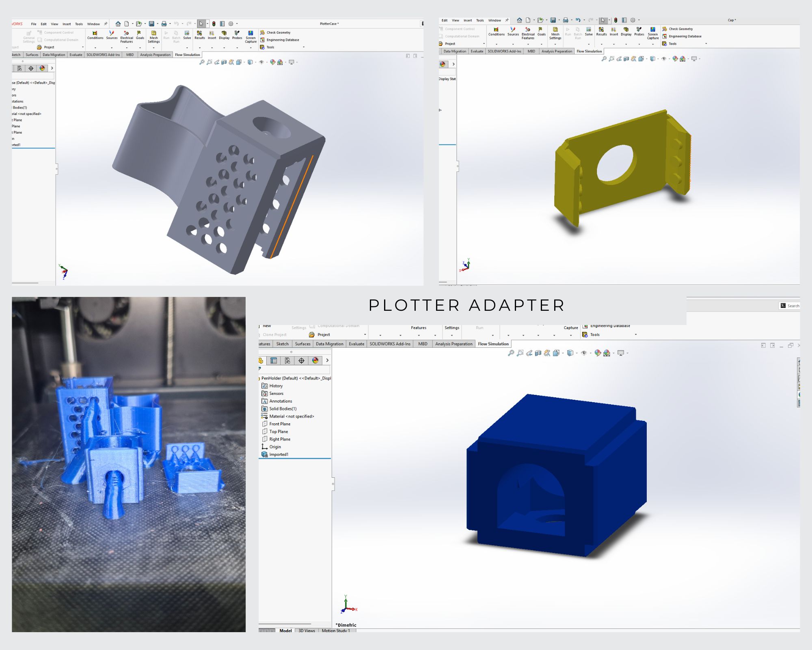
Task: Open File menu in PlotterCase window
Action: click(x=34, y=24)
